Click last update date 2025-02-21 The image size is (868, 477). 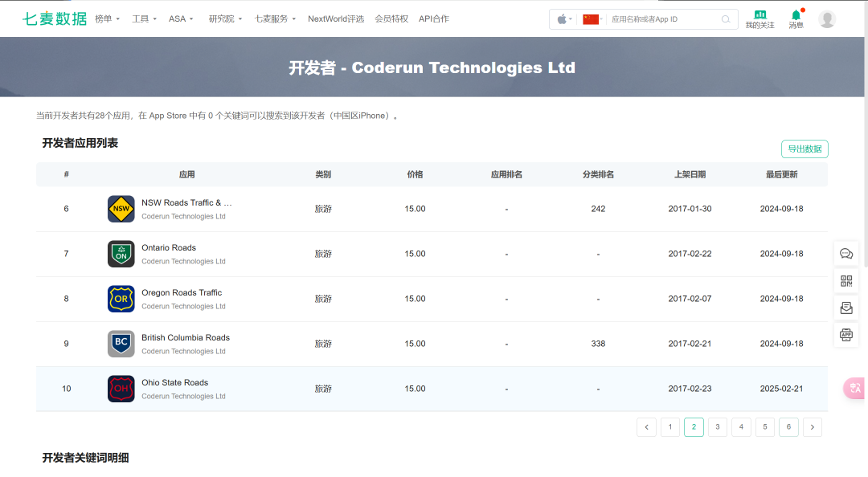[x=782, y=389]
